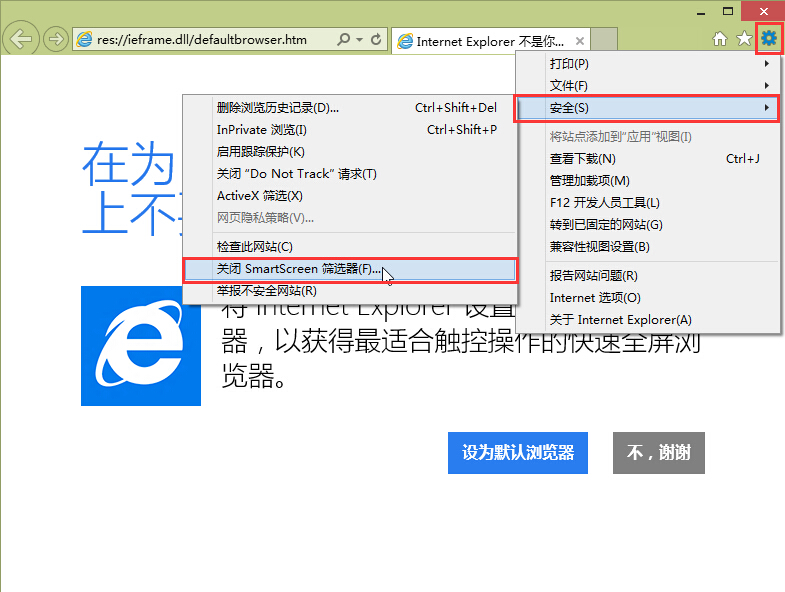Open Favorites star icon

click(744, 39)
